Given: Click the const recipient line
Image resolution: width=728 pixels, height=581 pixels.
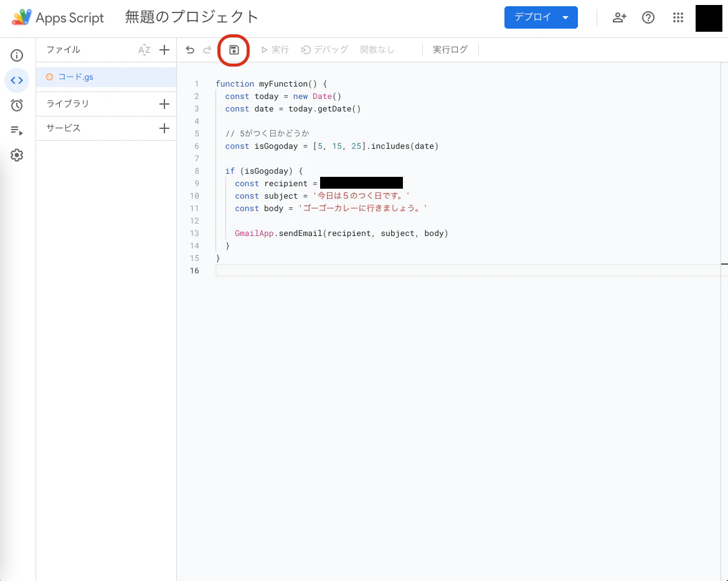Looking at the screenshot, I should 319,184.
